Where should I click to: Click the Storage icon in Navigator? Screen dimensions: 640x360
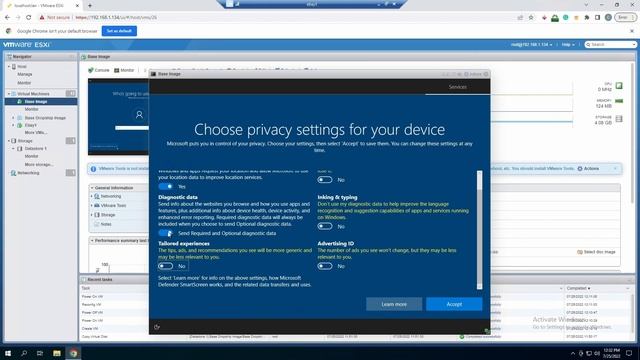[14, 141]
